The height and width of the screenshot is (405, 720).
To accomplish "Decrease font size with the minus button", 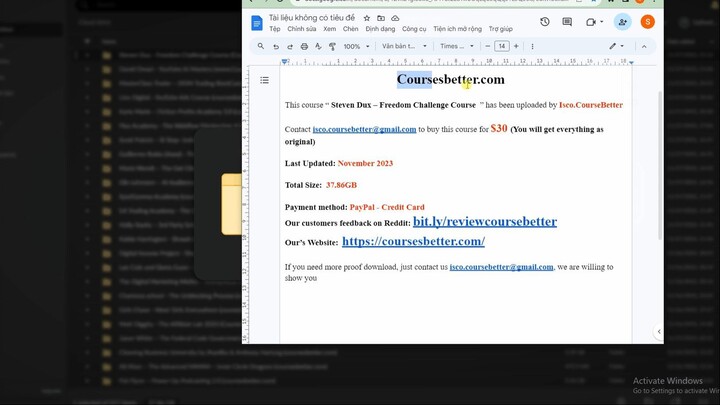I will coord(488,46).
